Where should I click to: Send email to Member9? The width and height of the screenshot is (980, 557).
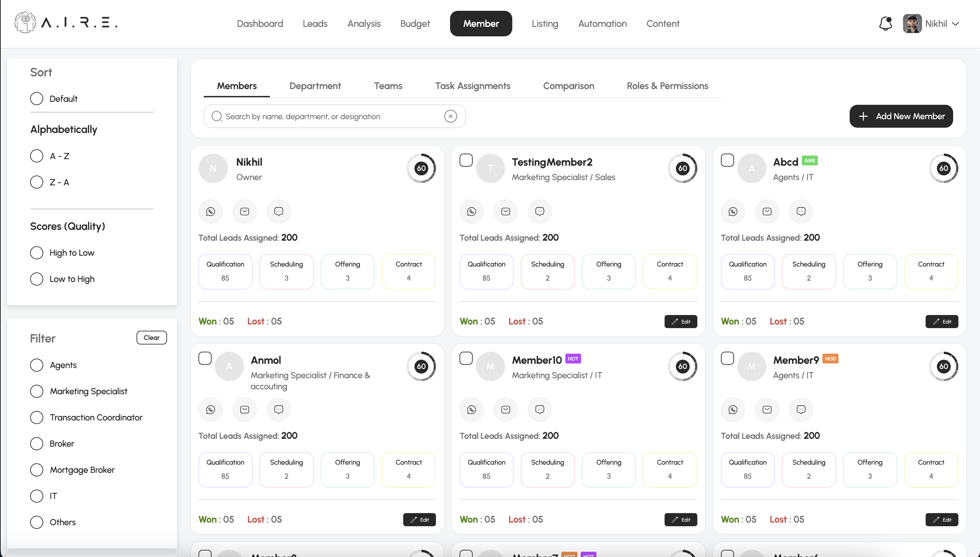[x=767, y=409]
